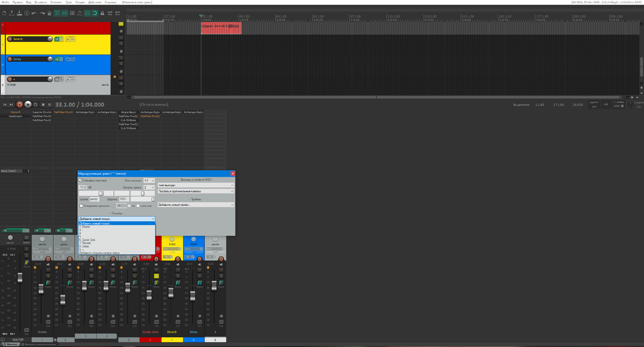Open the 'Файл' menu

pyautogui.click(x=5, y=3)
